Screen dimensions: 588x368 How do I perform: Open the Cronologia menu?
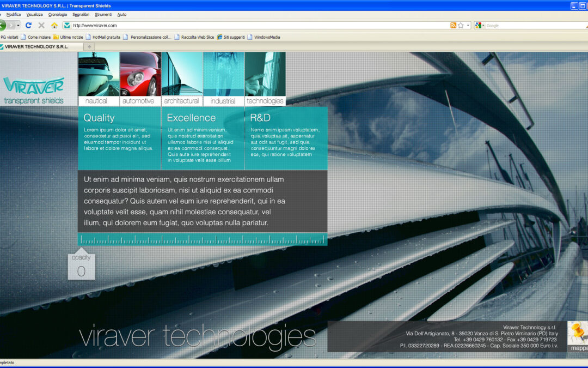click(x=57, y=15)
